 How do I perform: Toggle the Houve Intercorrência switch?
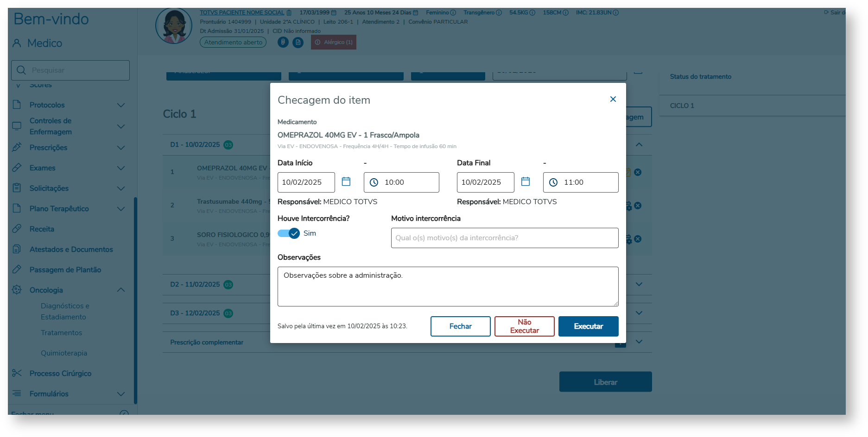289,233
